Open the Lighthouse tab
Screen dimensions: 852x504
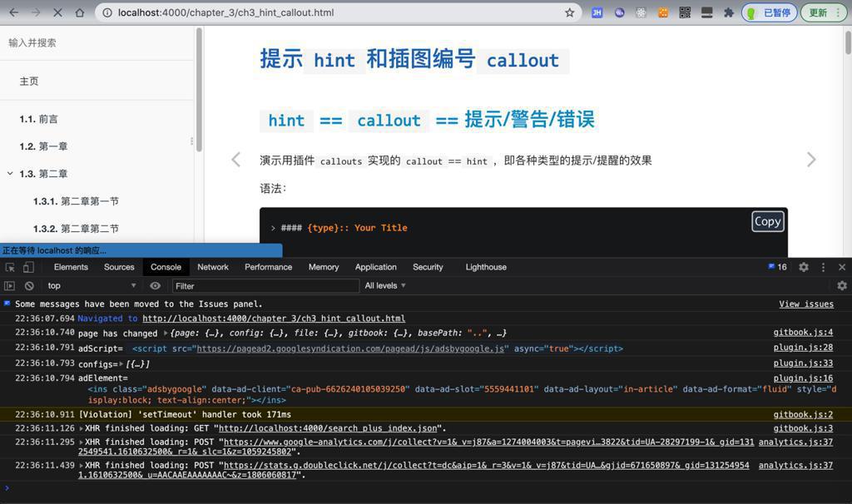486,267
